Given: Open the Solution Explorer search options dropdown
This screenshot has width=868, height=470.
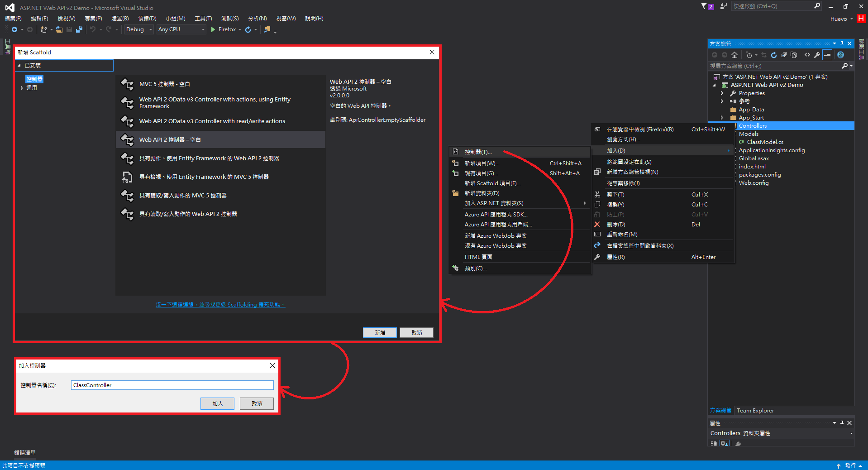Looking at the screenshot, I should click(x=851, y=66).
